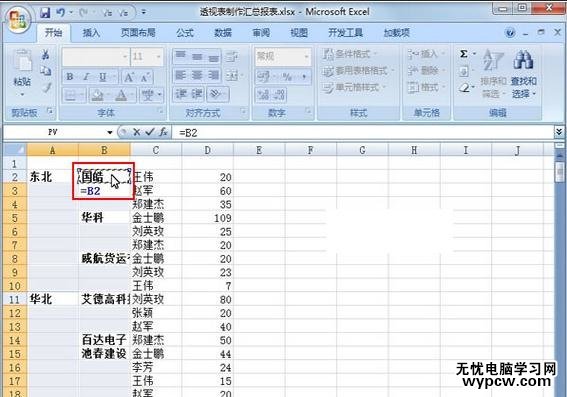
Task: Click 格式 in cells group
Action: [x=425, y=87]
